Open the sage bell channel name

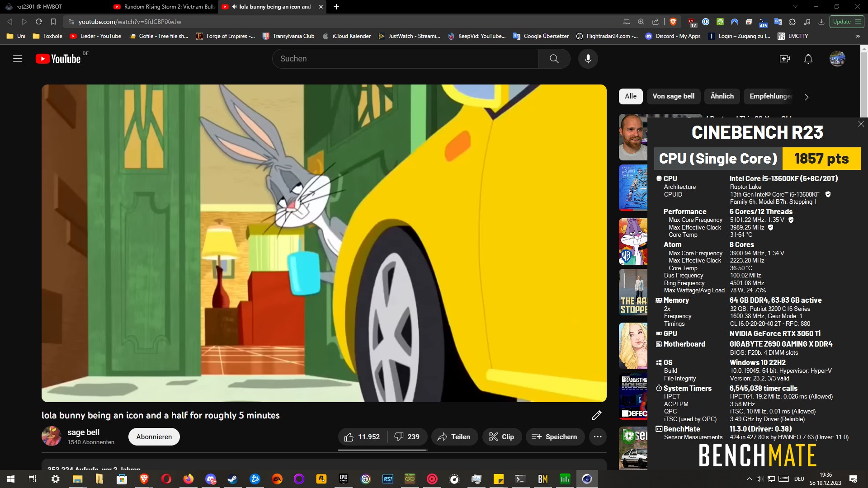[x=83, y=432]
